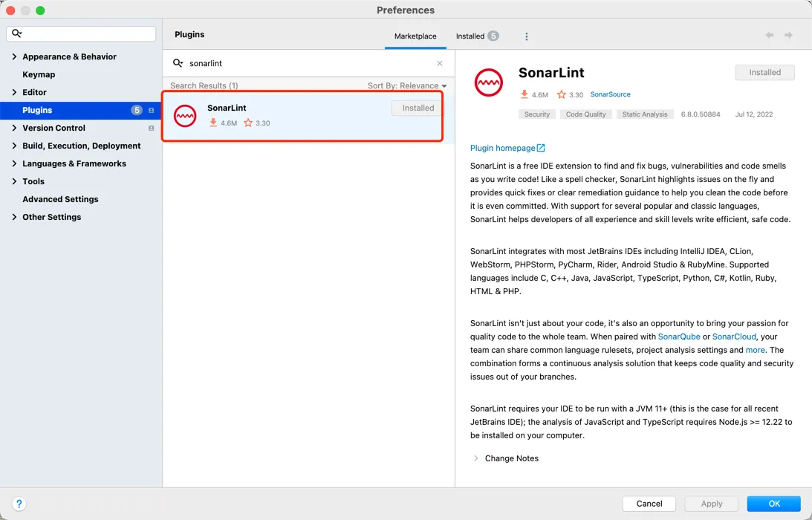812x520 pixels.
Task: Switch to the Marketplace tab
Action: (x=415, y=36)
